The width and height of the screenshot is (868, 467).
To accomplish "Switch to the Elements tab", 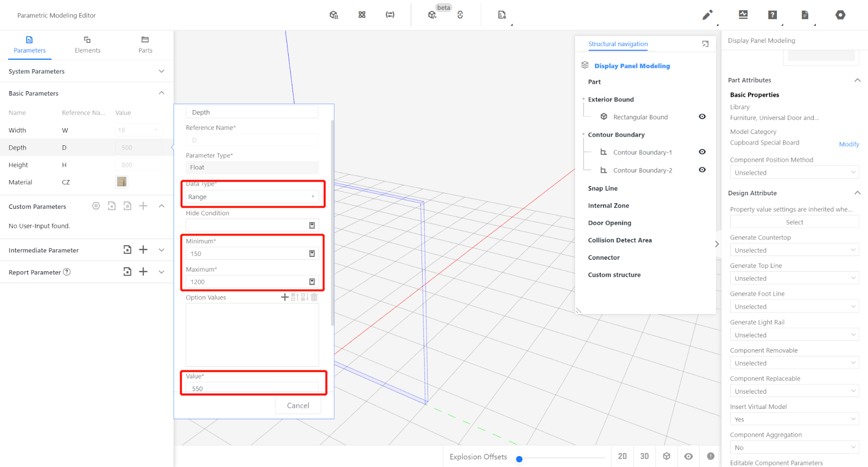I will point(87,44).
